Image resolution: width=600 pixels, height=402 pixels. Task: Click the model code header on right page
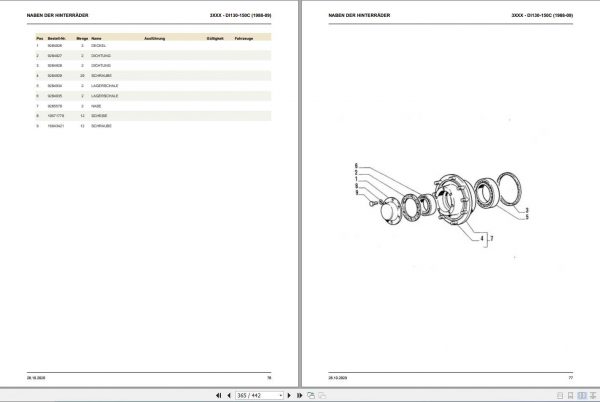coord(542,15)
